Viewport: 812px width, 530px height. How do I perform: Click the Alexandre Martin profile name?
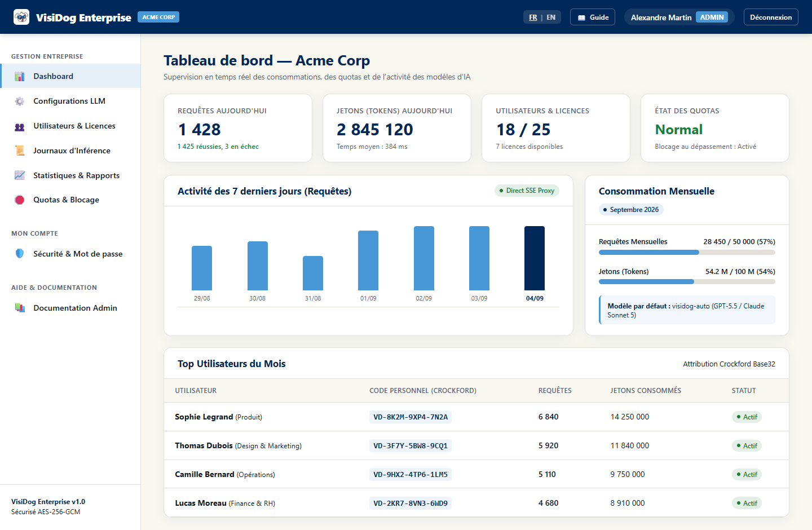pyautogui.click(x=661, y=17)
